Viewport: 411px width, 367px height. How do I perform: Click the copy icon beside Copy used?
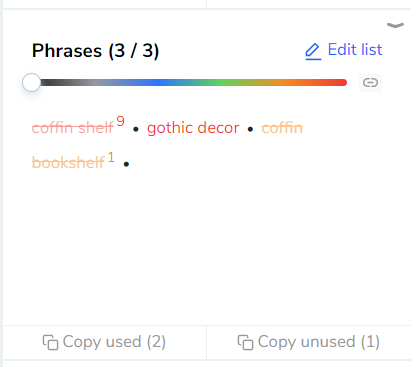50,342
